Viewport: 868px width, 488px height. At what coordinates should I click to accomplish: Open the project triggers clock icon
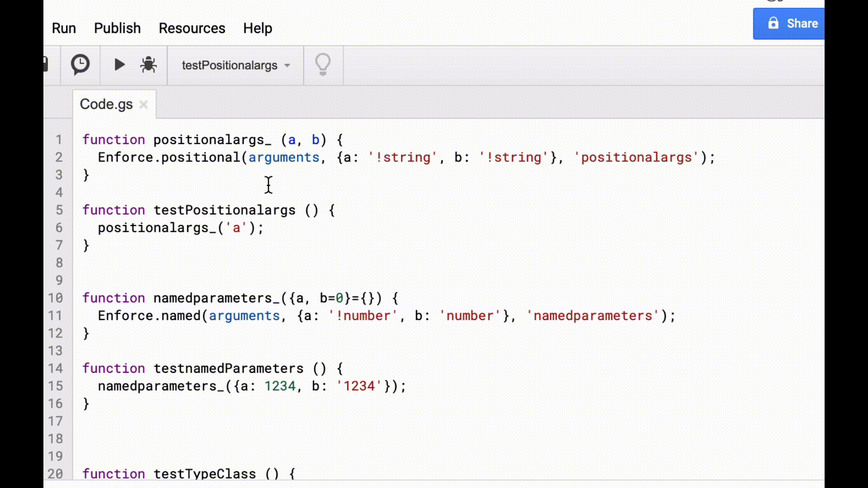[x=80, y=65]
